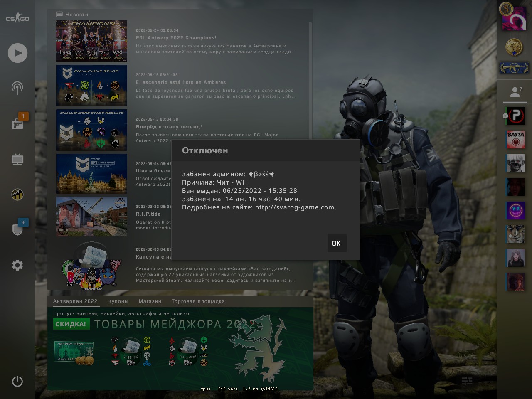Screen dimensions: 532x399
Task: Open the broadcast antenna news icon
Action: coord(17,88)
